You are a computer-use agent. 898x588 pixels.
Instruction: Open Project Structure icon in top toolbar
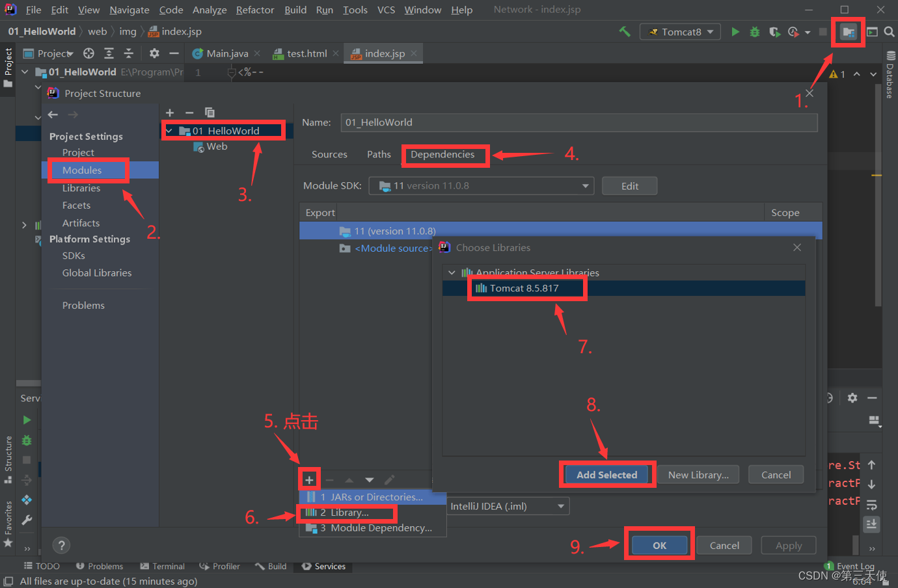pyautogui.click(x=848, y=32)
